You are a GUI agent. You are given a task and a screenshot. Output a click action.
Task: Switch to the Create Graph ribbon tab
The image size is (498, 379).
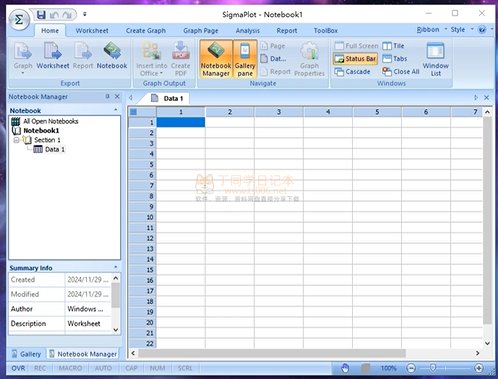(x=146, y=31)
